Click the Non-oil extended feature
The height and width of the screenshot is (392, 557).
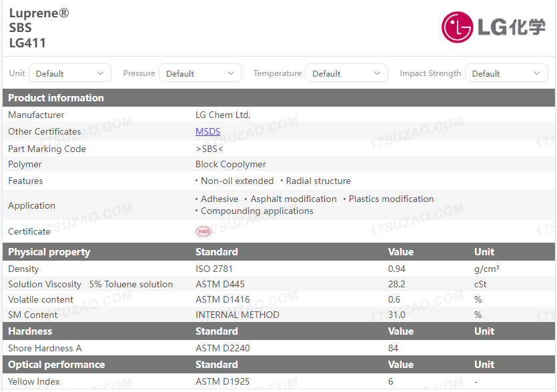tap(237, 181)
